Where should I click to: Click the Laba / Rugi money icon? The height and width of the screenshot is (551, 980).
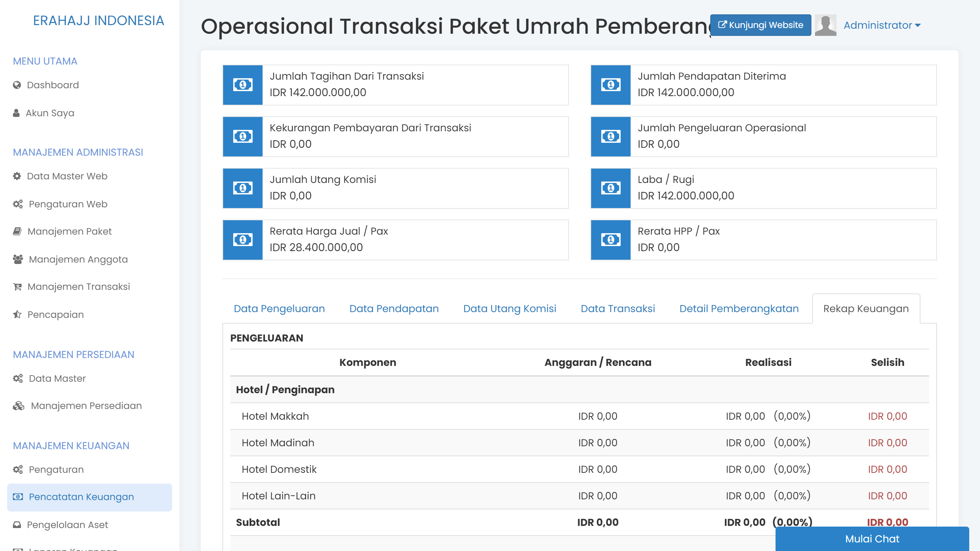pos(611,188)
